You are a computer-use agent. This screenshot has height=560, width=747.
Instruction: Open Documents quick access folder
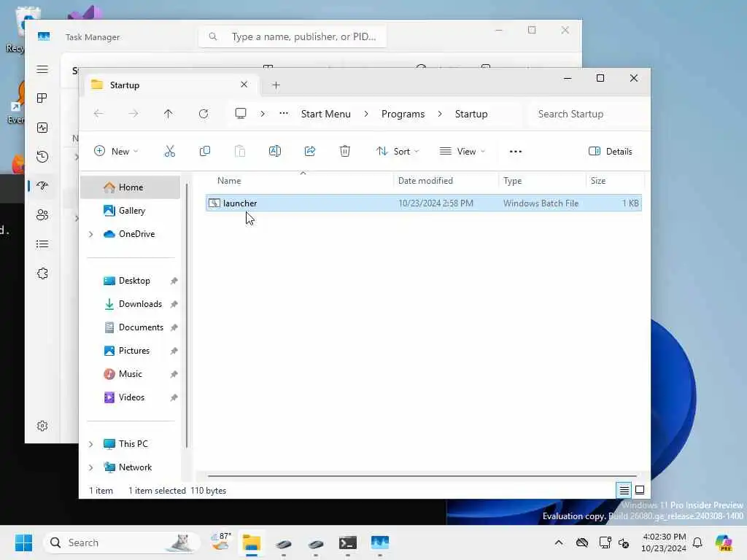tap(134, 327)
